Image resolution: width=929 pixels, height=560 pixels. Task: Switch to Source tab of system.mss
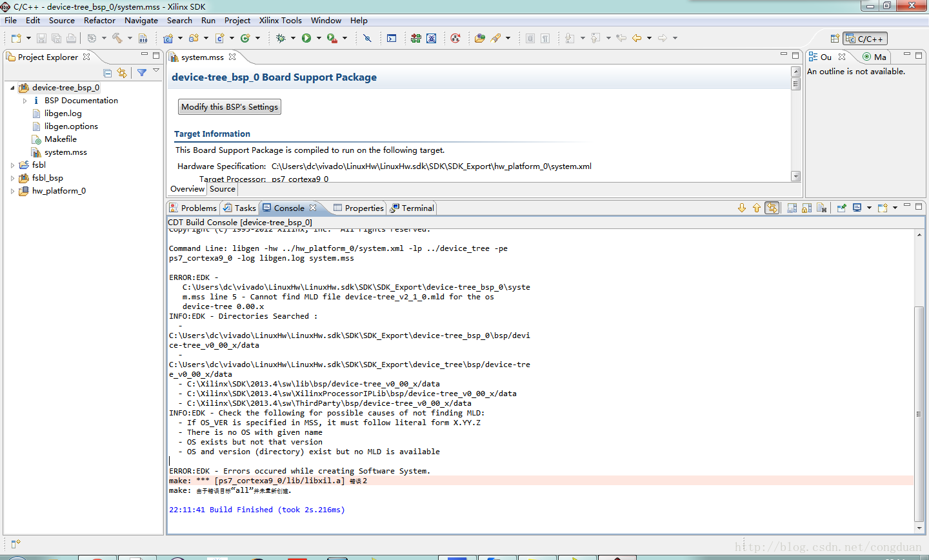click(223, 189)
